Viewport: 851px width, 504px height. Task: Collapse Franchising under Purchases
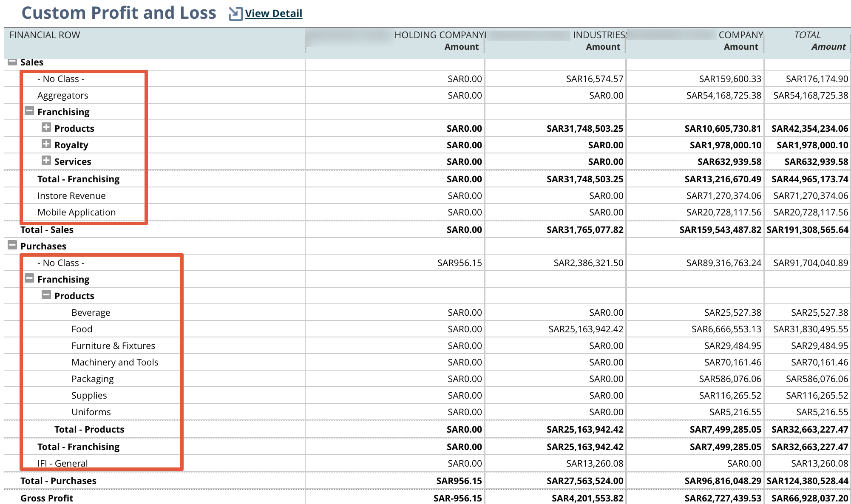29,278
